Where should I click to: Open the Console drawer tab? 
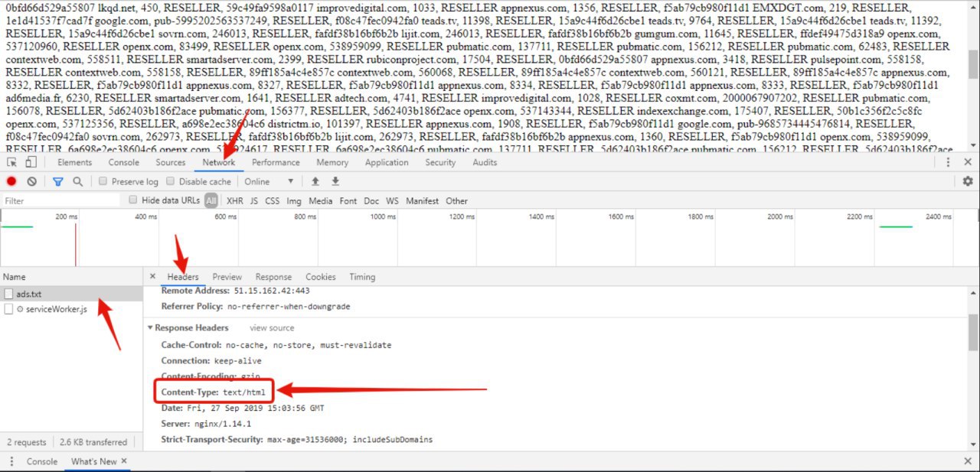coord(42,461)
